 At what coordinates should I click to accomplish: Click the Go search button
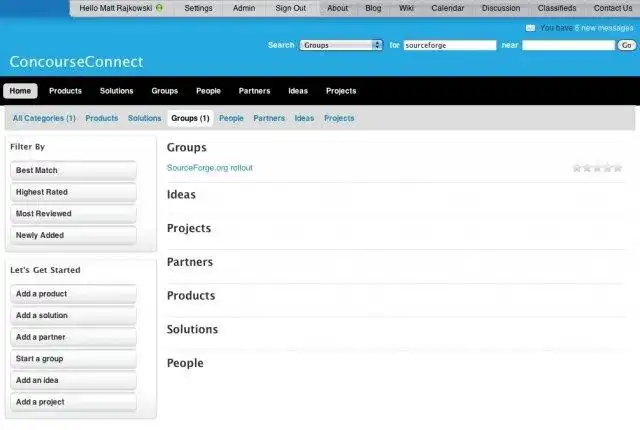pos(627,45)
